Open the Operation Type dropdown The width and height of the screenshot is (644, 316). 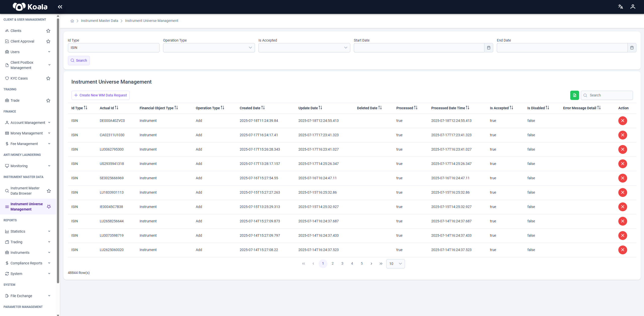[209, 48]
